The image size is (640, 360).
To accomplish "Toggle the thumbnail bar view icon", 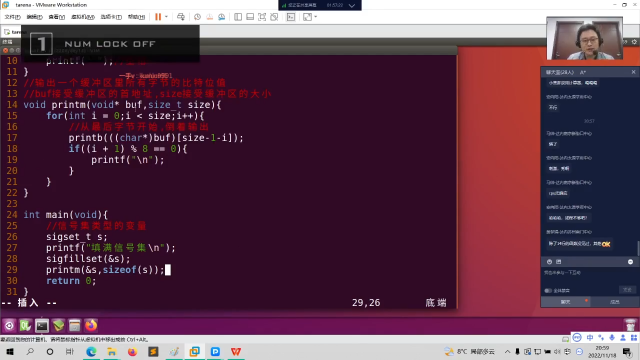I will coord(250,17).
